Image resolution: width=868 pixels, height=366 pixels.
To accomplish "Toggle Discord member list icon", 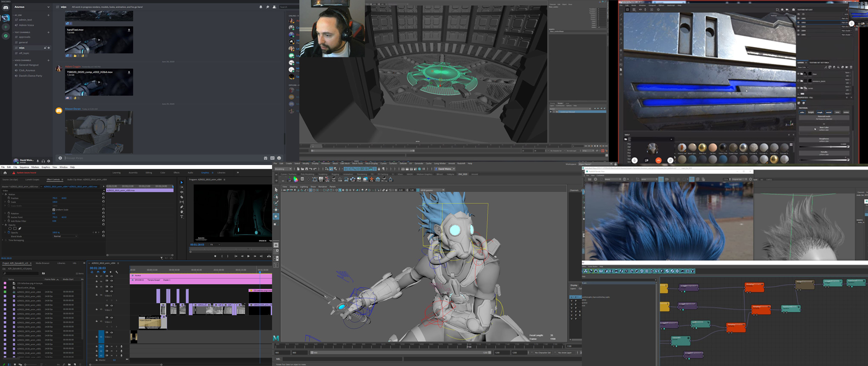I will coord(274,7).
